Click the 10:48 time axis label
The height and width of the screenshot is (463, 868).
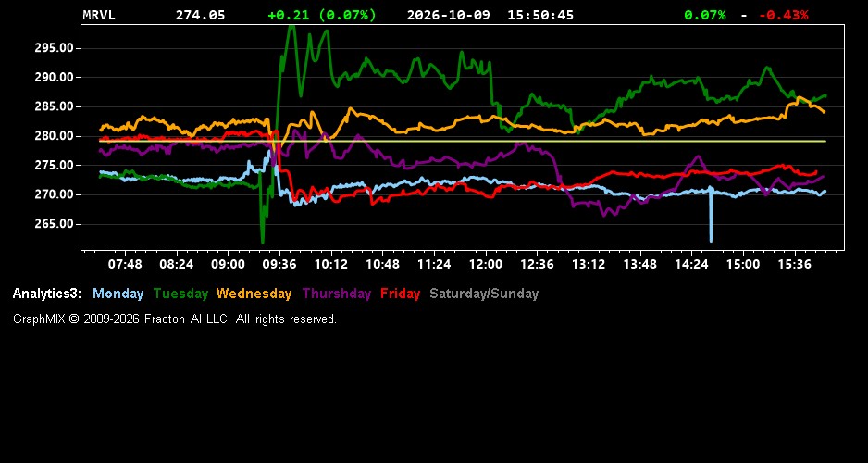click(382, 264)
